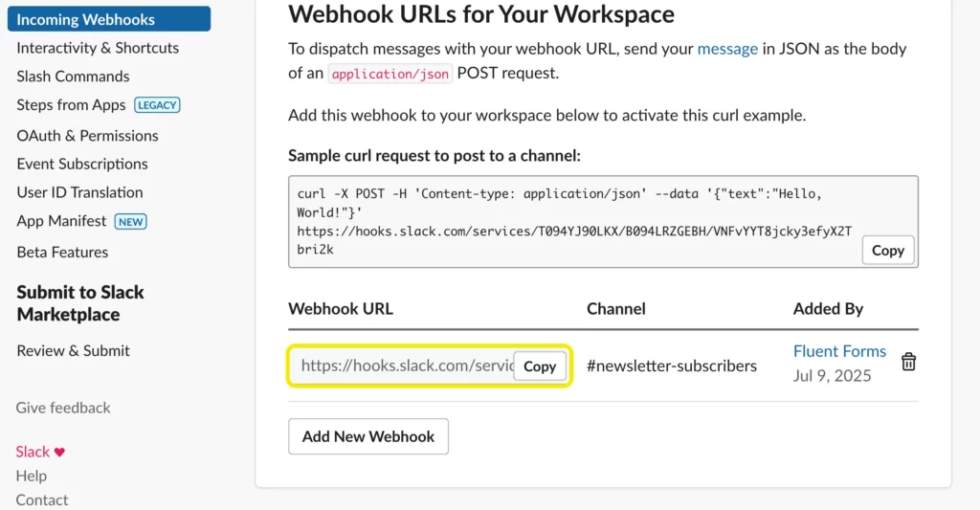Click Add New Webhook button
The width and height of the screenshot is (980, 510).
coord(368,436)
